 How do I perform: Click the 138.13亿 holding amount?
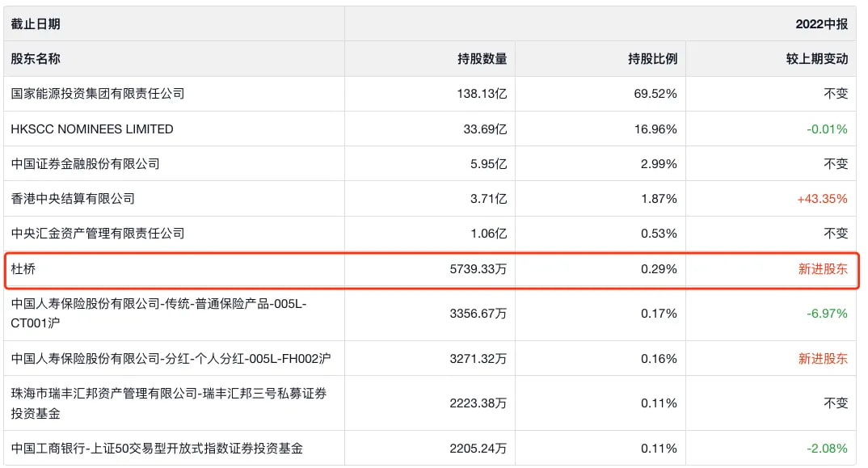coord(482,94)
